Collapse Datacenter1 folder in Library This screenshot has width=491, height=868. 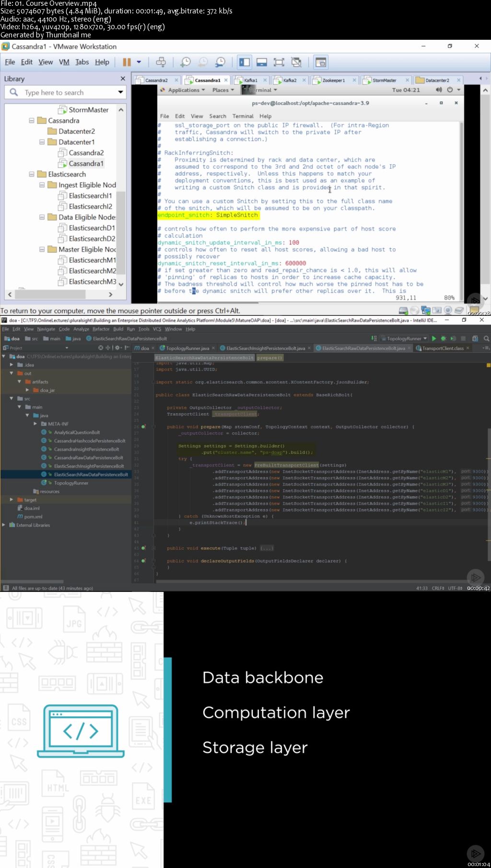click(42, 142)
